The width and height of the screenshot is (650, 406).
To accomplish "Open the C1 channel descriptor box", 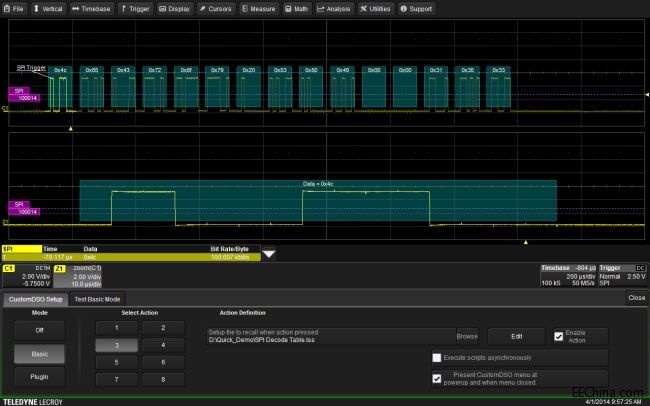I will click(x=27, y=276).
